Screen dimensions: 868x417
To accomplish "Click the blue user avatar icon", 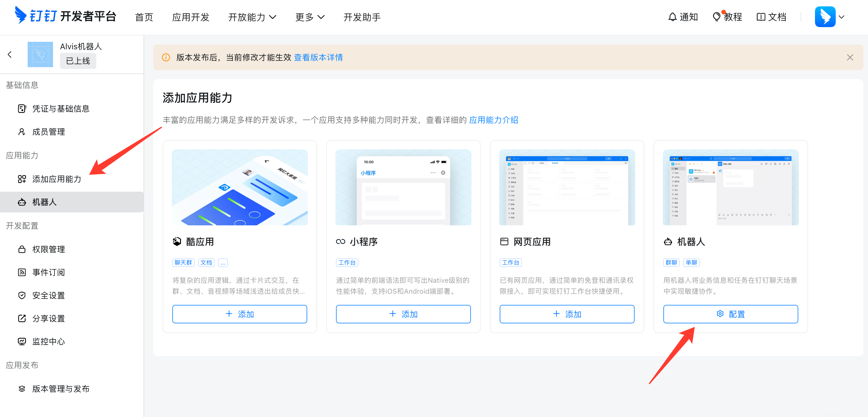I will 825,16.
